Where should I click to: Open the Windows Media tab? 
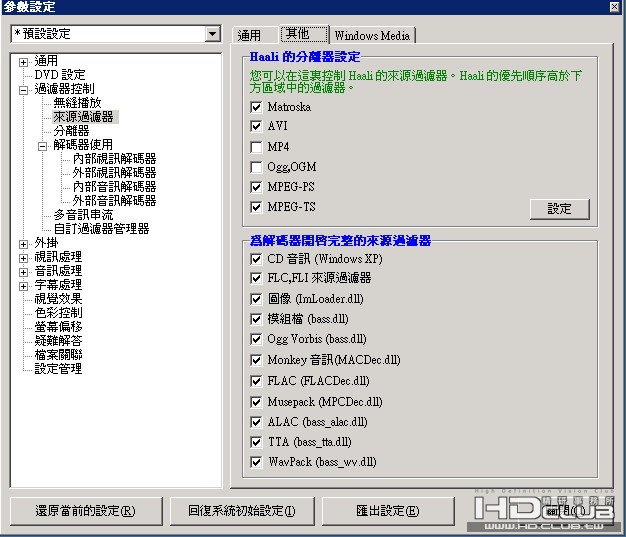pos(372,36)
